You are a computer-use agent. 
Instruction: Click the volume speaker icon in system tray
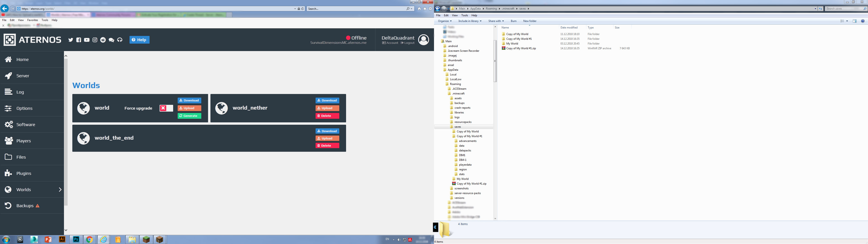tap(399, 240)
